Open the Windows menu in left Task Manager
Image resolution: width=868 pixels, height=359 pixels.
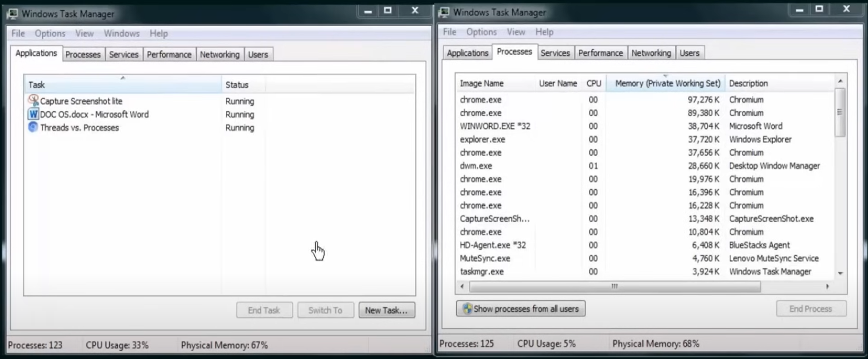pos(121,33)
